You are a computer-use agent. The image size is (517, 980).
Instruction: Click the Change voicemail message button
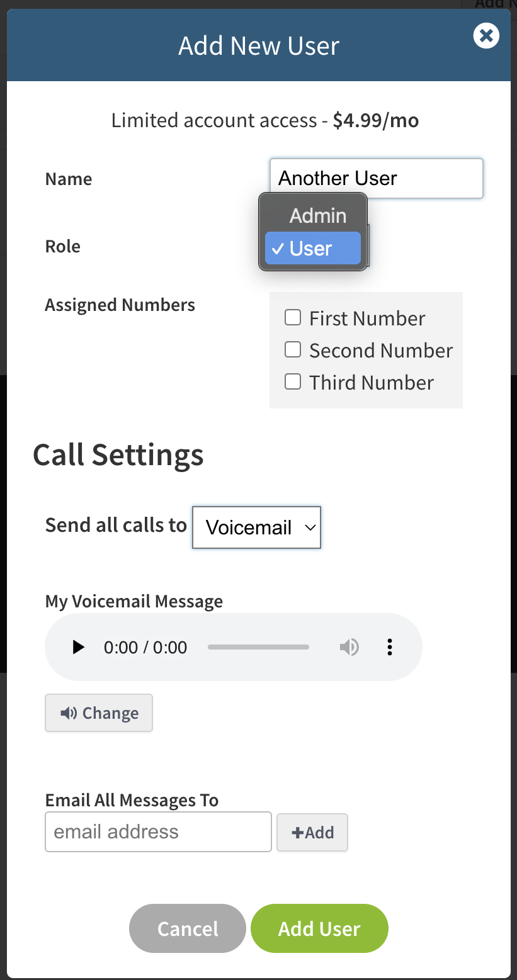click(99, 713)
